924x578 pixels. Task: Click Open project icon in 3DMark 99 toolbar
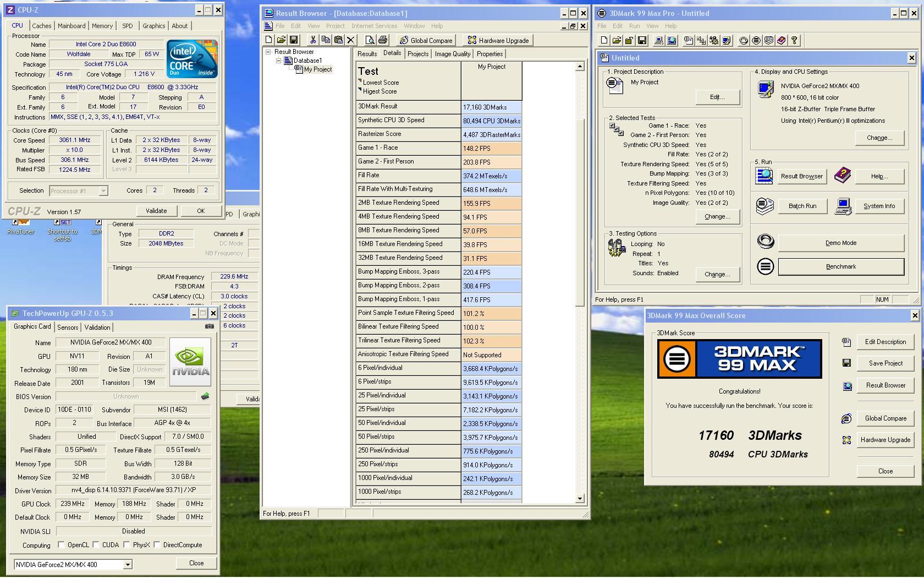(x=617, y=40)
